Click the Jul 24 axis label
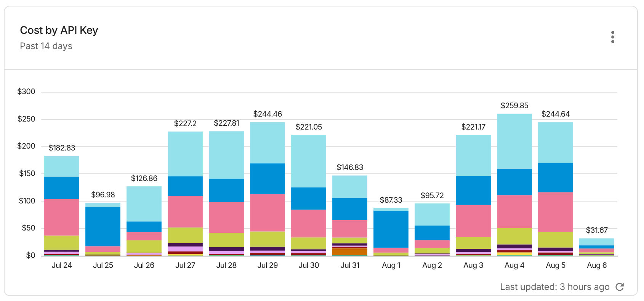The height and width of the screenshot is (301, 644). (x=62, y=265)
